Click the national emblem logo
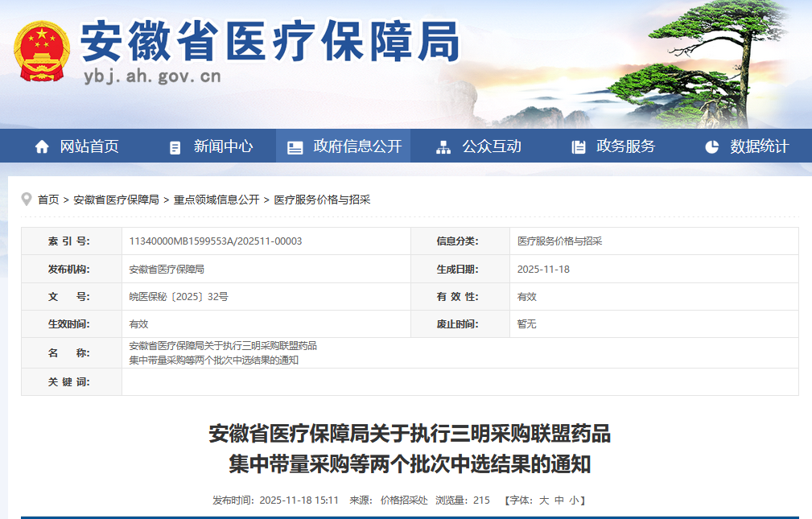This screenshot has width=812, height=519. coord(42,51)
